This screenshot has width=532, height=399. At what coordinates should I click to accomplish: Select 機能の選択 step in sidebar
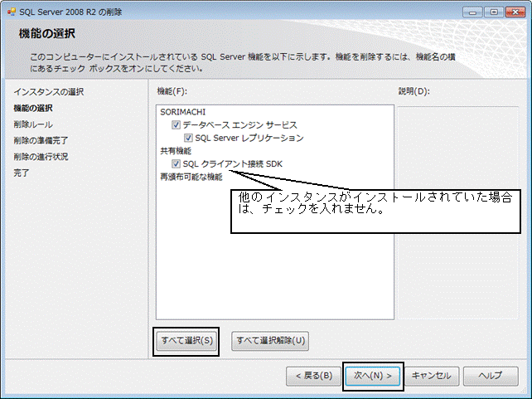33,108
